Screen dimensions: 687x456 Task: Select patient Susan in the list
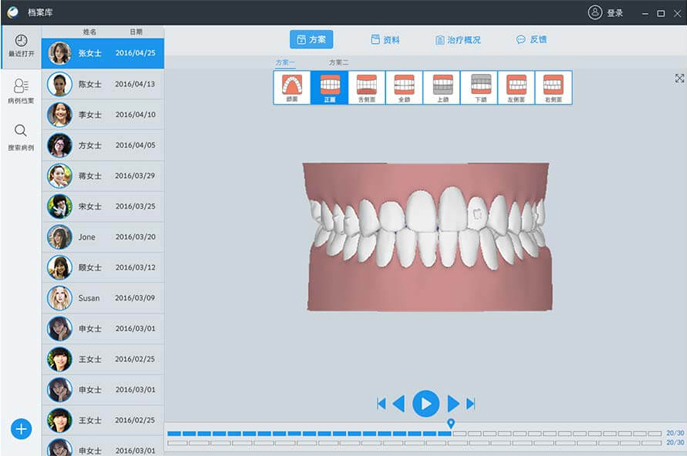point(90,298)
